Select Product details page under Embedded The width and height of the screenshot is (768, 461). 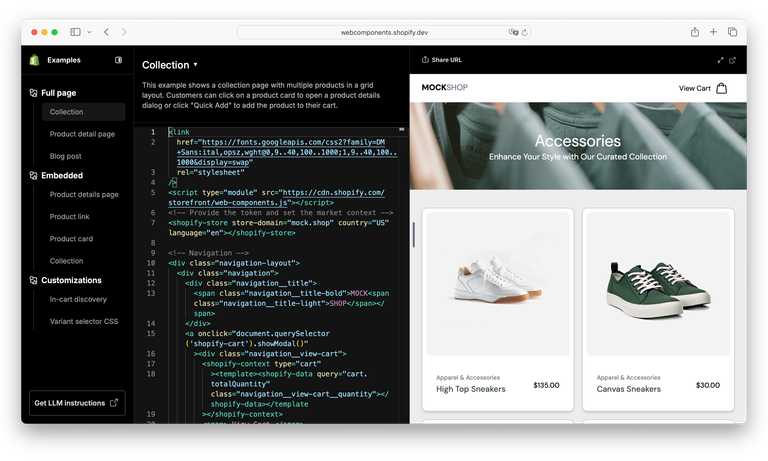[84, 194]
